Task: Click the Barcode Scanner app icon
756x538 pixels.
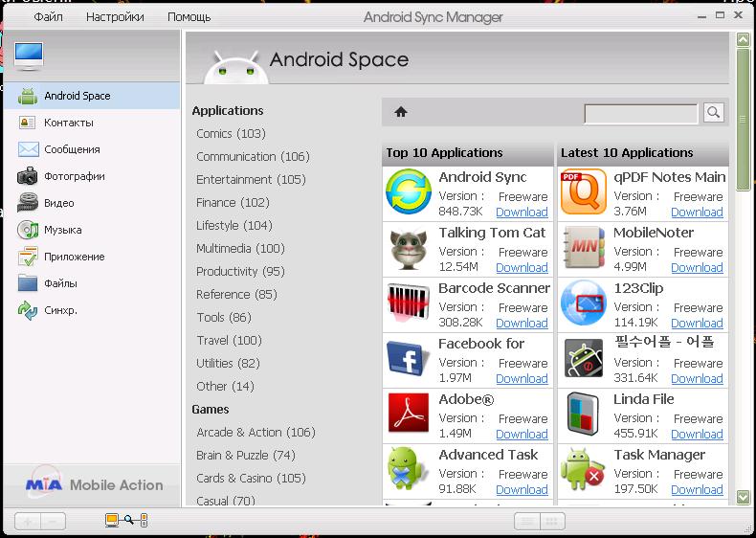Action: tap(409, 303)
